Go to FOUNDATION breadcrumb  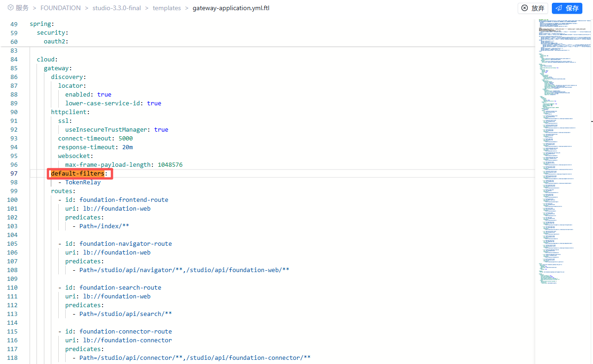coord(61,8)
